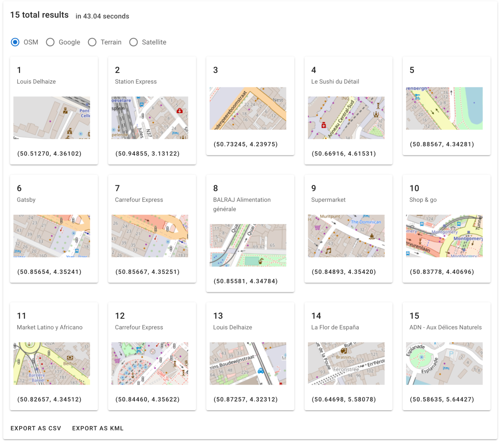Image resolution: width=504 pixels, height=442 pixels.
Task: Open map thumbnail of Gatsby
Action: tap(52, 236)
